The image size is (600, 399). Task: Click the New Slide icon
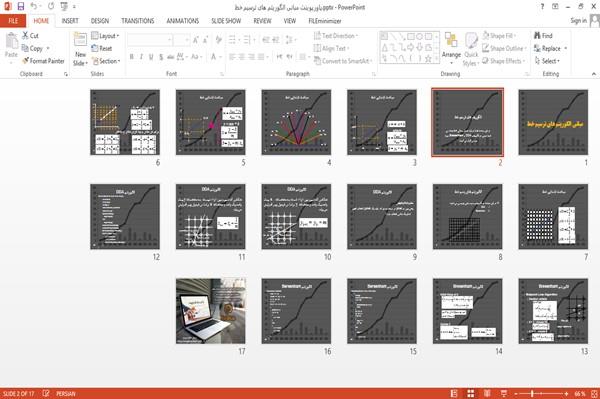[80, 50]
